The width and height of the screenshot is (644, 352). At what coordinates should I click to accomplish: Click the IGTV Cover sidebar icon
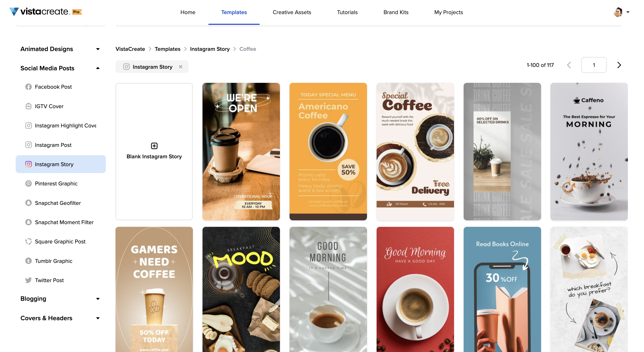tap(29, 106)
